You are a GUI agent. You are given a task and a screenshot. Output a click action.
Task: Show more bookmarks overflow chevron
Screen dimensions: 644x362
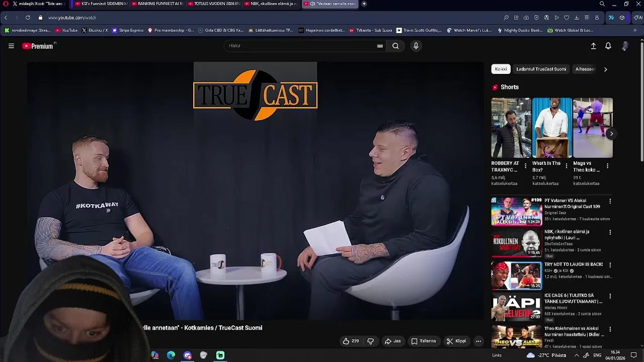tap(635, 30)
